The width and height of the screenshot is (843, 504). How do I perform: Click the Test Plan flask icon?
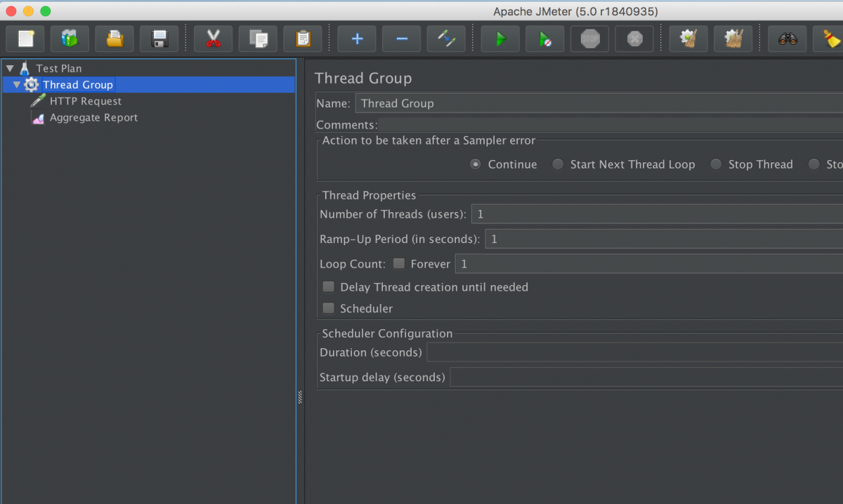click(25, 68)
